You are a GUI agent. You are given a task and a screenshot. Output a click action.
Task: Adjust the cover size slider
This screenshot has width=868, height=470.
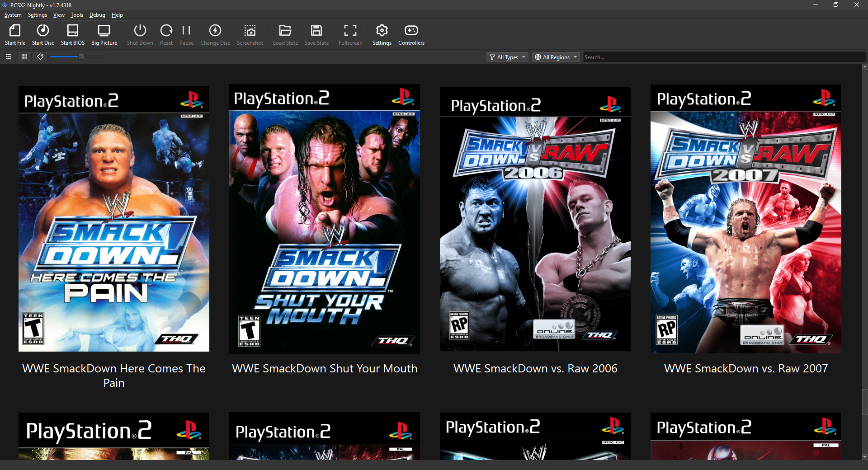pyautogui.click(x=77, y=56)
